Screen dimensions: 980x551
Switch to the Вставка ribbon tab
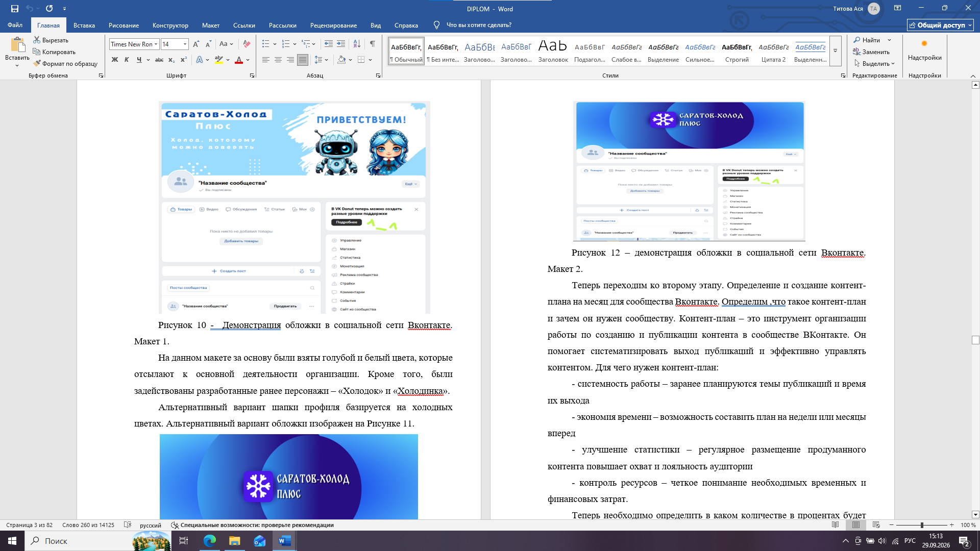coord(84,25)
